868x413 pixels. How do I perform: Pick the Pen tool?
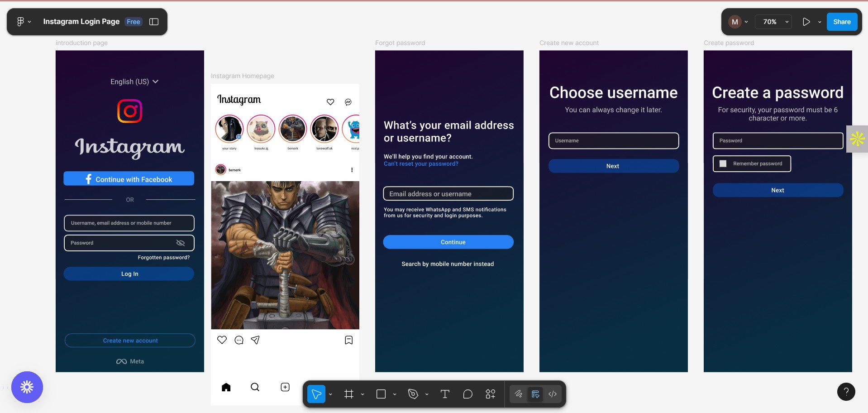pyautogui.click(x=413, y=394)
